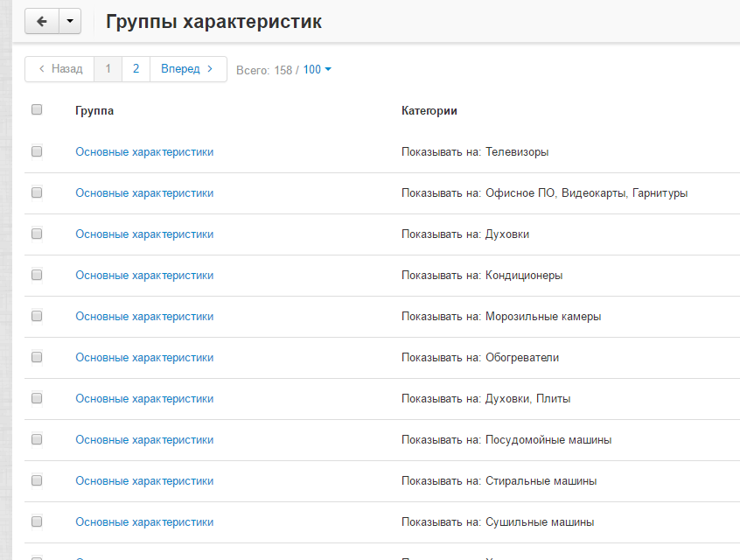740x560 pixels.
Task: Open the items-per-page 100 dropdown
Action: (x=318, y=69)
